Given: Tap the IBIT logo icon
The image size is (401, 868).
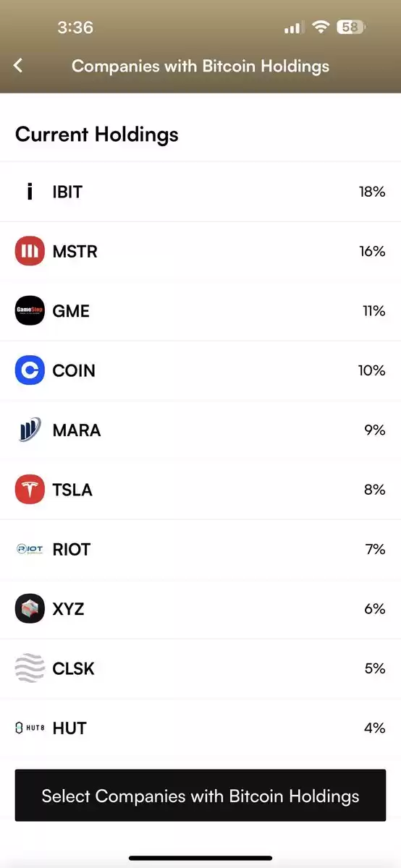Looking at the screenshot, I should point(30,192).
